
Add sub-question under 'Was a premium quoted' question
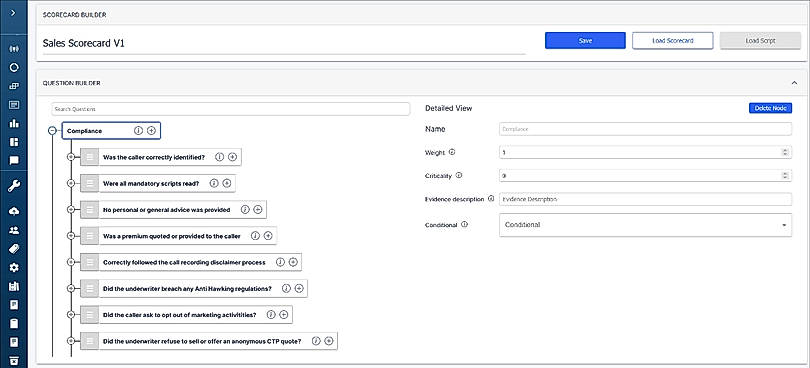tap(268, 236)
